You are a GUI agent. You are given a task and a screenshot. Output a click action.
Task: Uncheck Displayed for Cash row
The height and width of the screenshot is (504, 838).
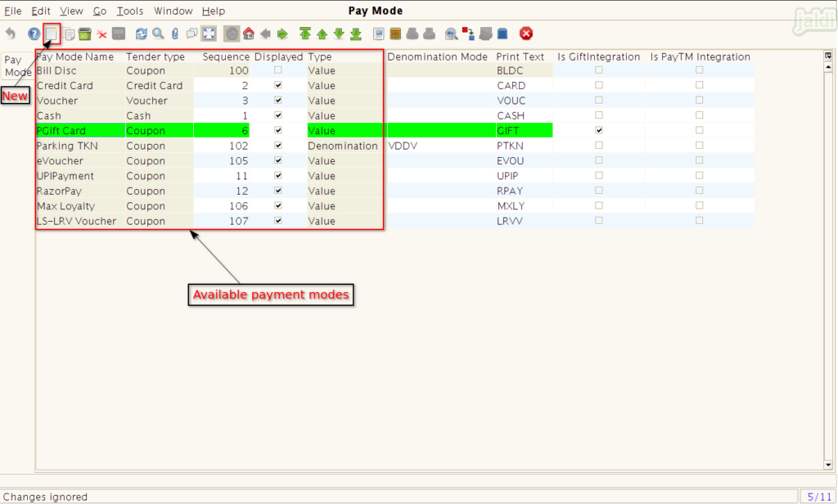[x=278, y=115]
